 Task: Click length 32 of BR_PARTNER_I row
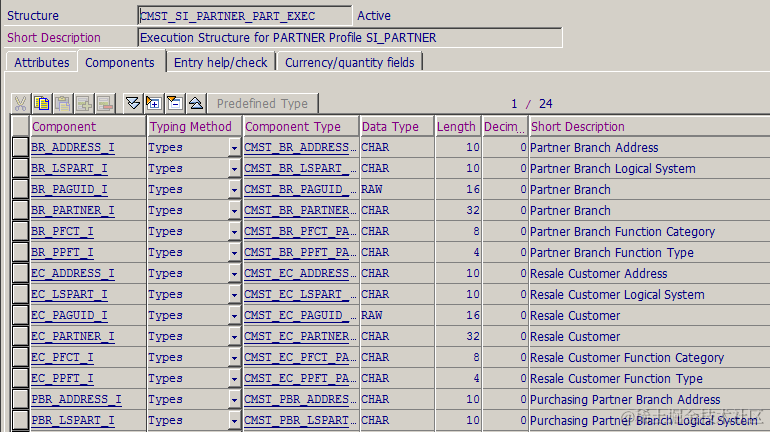pyautogui.click(x=472, y=210)
